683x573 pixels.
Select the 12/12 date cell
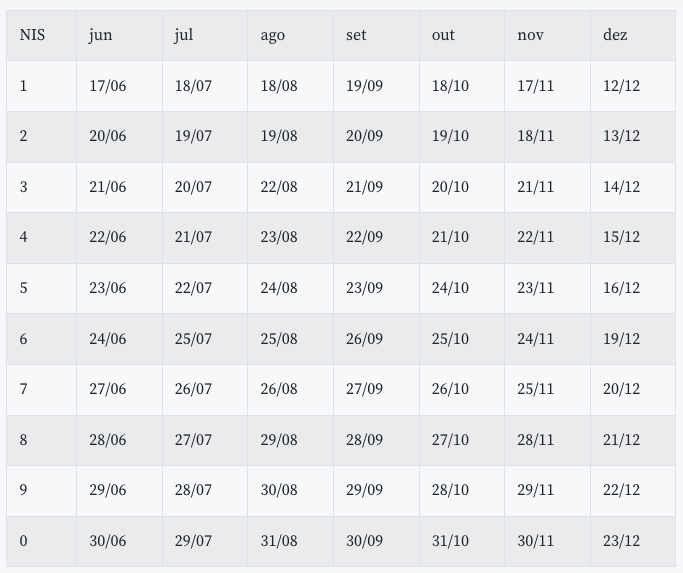tap(621, 86)
